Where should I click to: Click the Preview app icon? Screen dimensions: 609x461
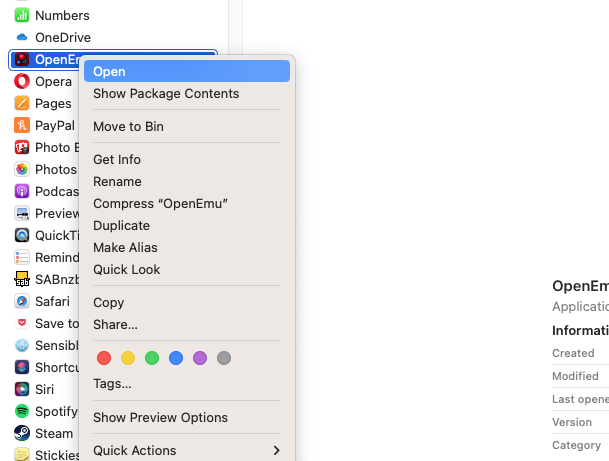tap(22, 214)
